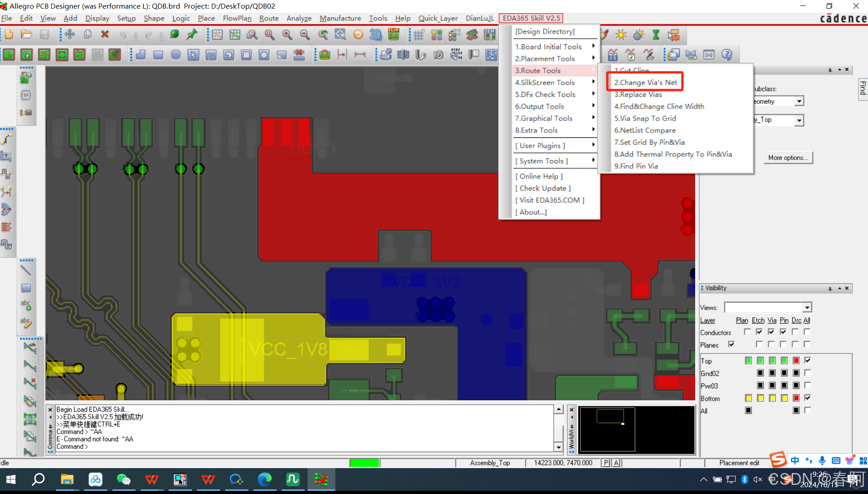Open the Help question mark icon
This screenshot has width=868, height=494.
pyautogui.click(x=727, y=55)
